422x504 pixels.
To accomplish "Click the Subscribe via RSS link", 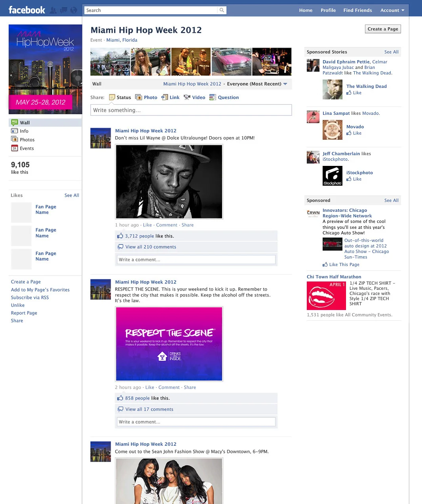I will coord(30,297).
